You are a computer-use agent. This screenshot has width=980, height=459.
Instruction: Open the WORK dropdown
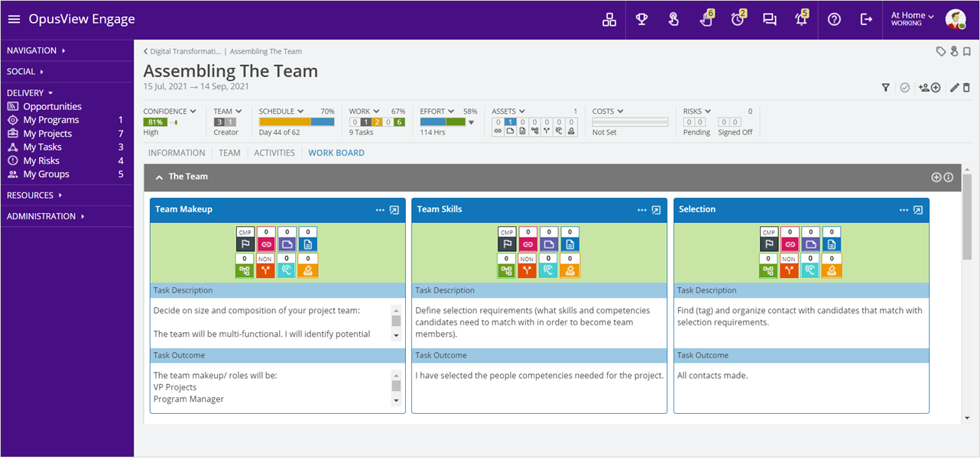(x=365, y=112)
